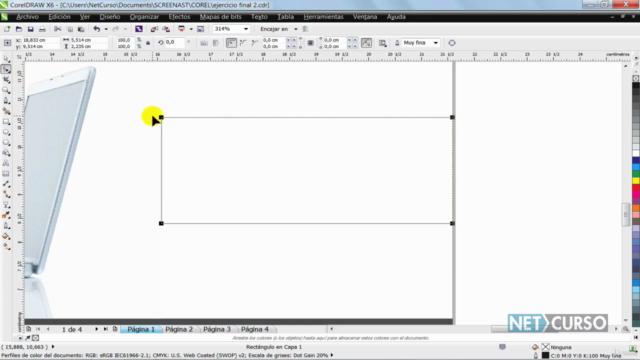Toggle the chamfered corner style button
640x360 pixels.
[255, 43]
